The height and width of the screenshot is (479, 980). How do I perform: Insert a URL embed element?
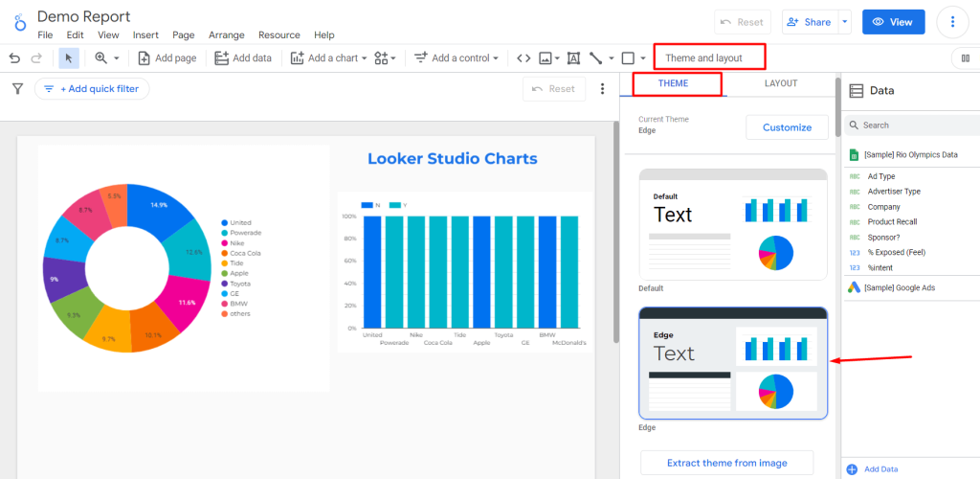point(523,58)
